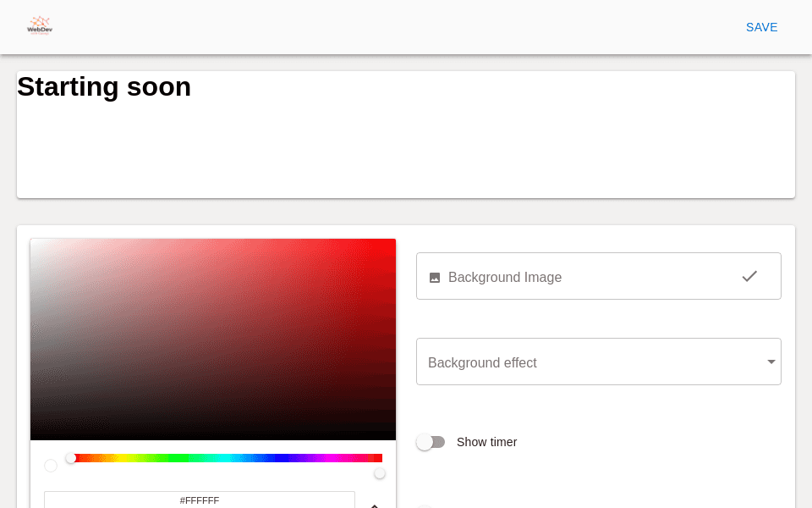The image size is (812, 508).
Task: Click the hue slider's round handle
Action: tap(72, 458)
